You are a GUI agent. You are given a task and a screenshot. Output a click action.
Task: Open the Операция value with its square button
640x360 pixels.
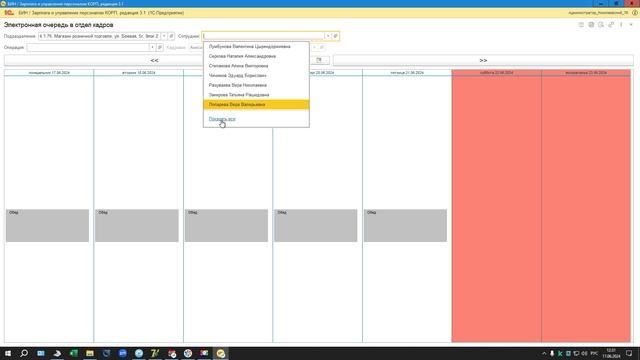160,47
